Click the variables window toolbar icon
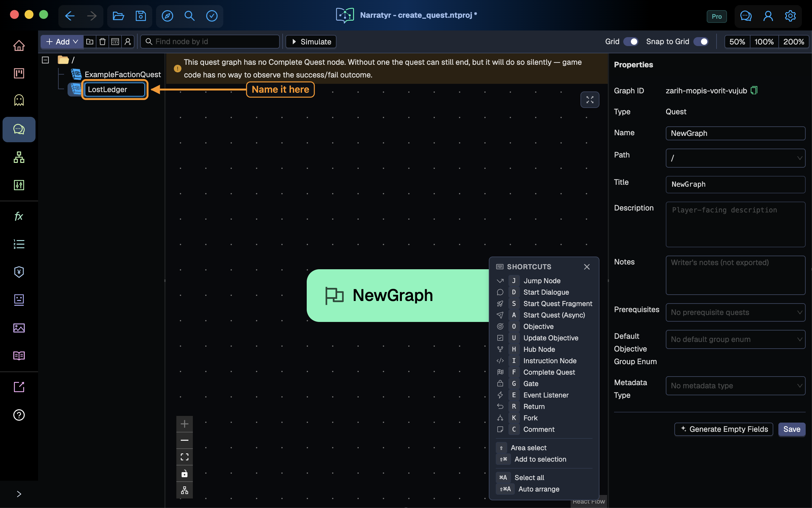Image resolution: width=812 pixels, height=508 pixels. (x=115, y=42)
